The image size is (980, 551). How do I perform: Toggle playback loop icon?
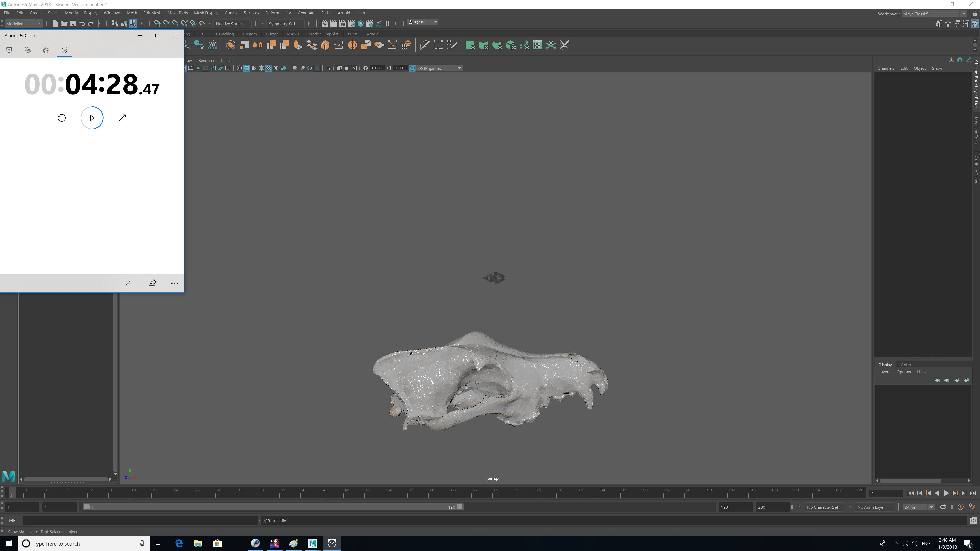point(943,507)
